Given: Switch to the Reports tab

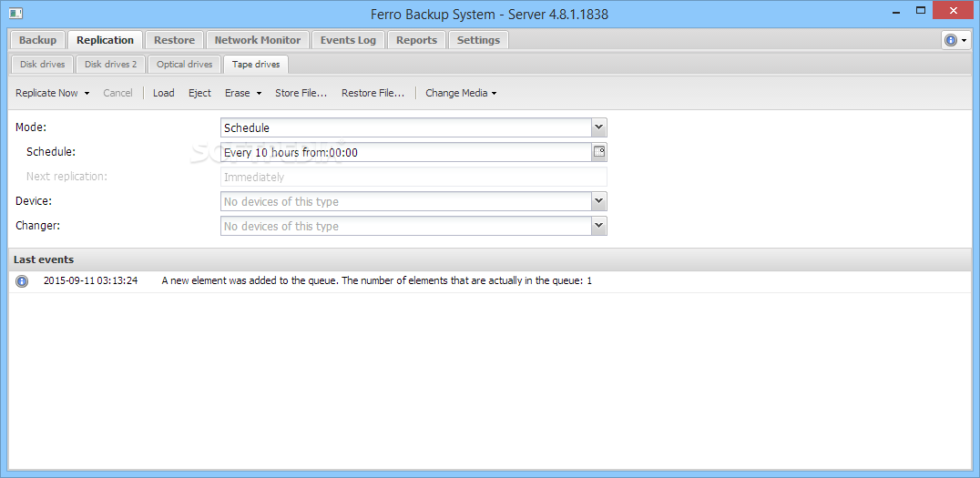Looking at the screenshot, I should (x=416, y=40).
